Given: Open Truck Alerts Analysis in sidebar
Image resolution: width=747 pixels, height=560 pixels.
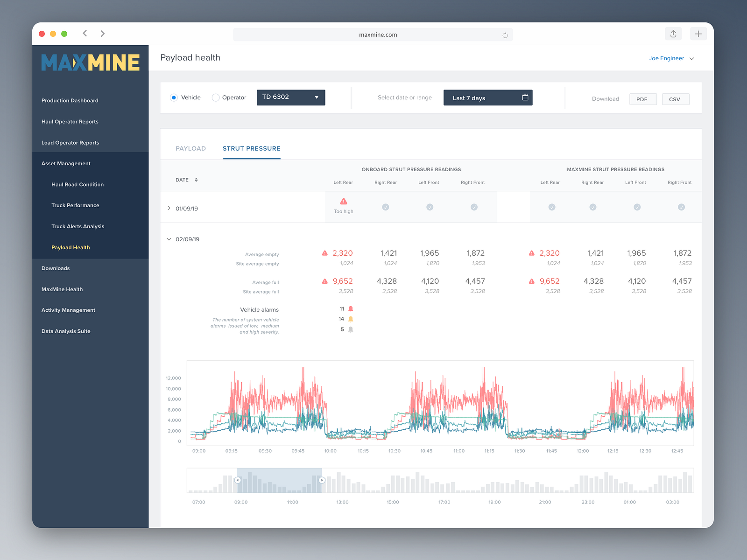Looking at the screenshot, I should pos(78,226).
